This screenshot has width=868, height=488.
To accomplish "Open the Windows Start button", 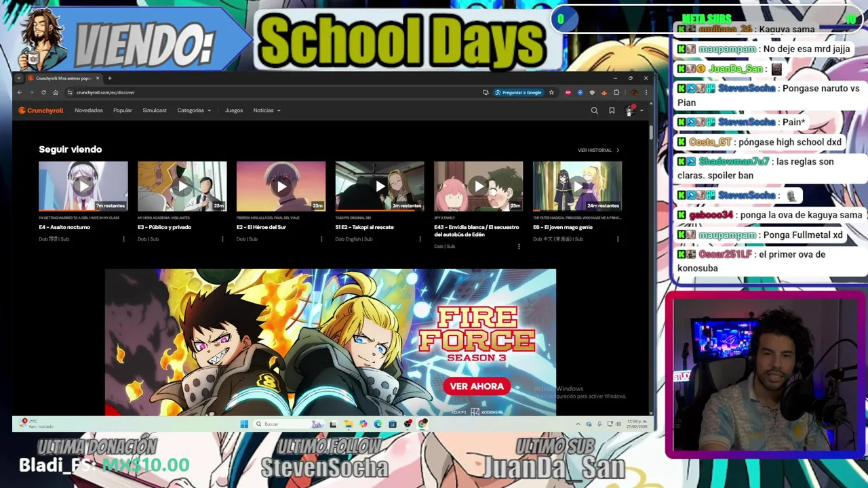I will (x=244, y=424).
